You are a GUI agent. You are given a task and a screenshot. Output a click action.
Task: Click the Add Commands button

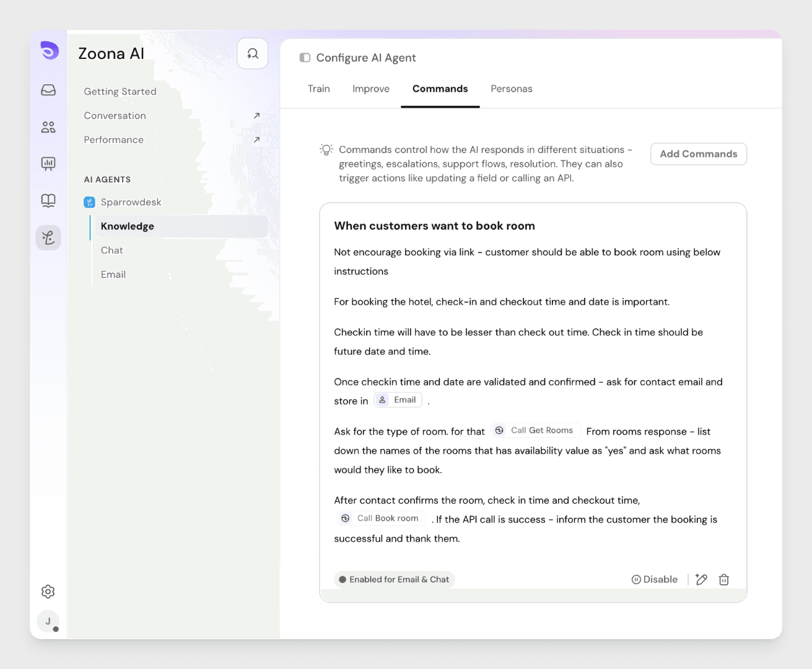(x=698, y=154)
